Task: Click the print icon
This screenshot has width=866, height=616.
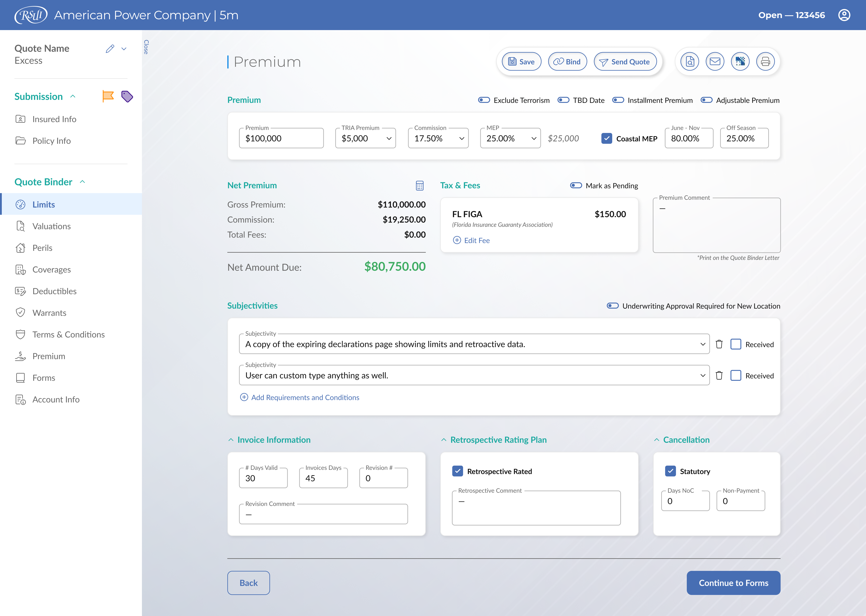Action: click(x=766, y=61)
